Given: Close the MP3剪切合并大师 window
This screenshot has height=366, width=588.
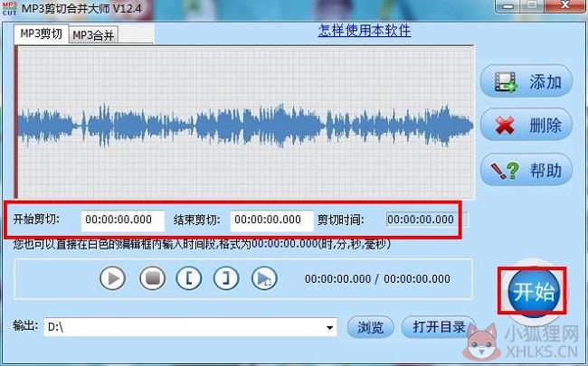Looking at the screenshot, I should point(565,5).
